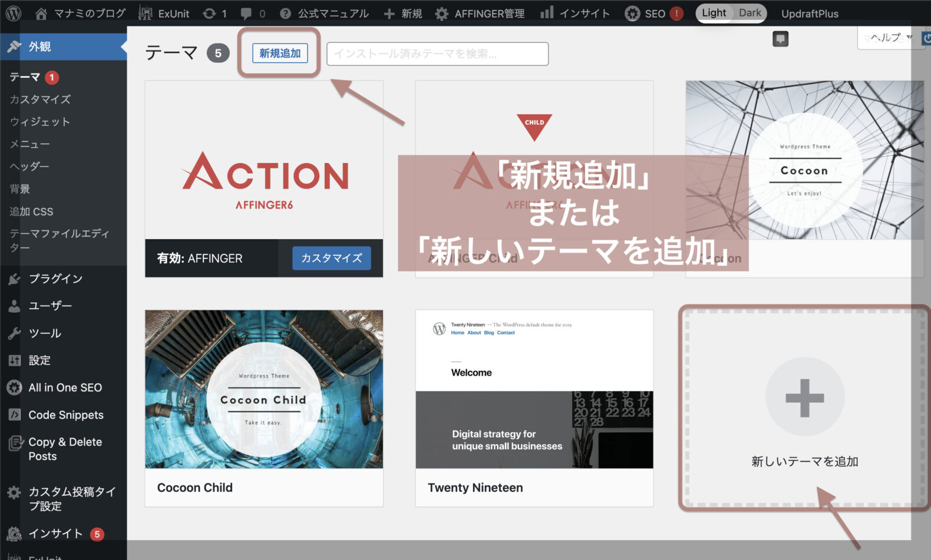The height and width of the screenshot is (560, 931).
Task: Click the 公式マニュアル question mark icon
Action: 285,14
